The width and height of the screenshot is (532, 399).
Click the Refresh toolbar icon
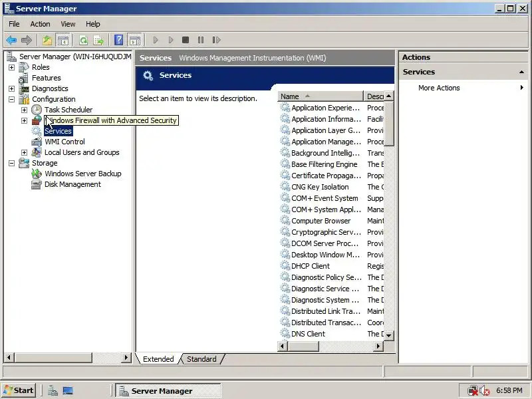click(x=83, y=40)
